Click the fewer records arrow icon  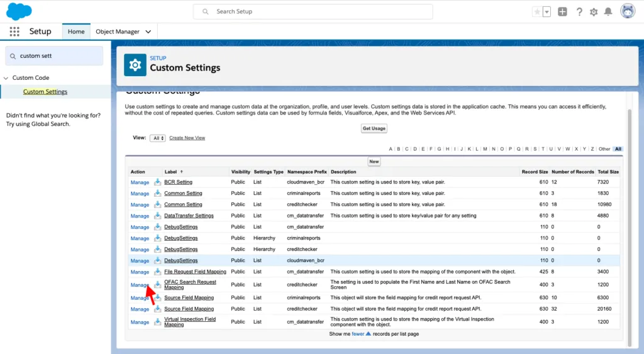click(369, 334)
